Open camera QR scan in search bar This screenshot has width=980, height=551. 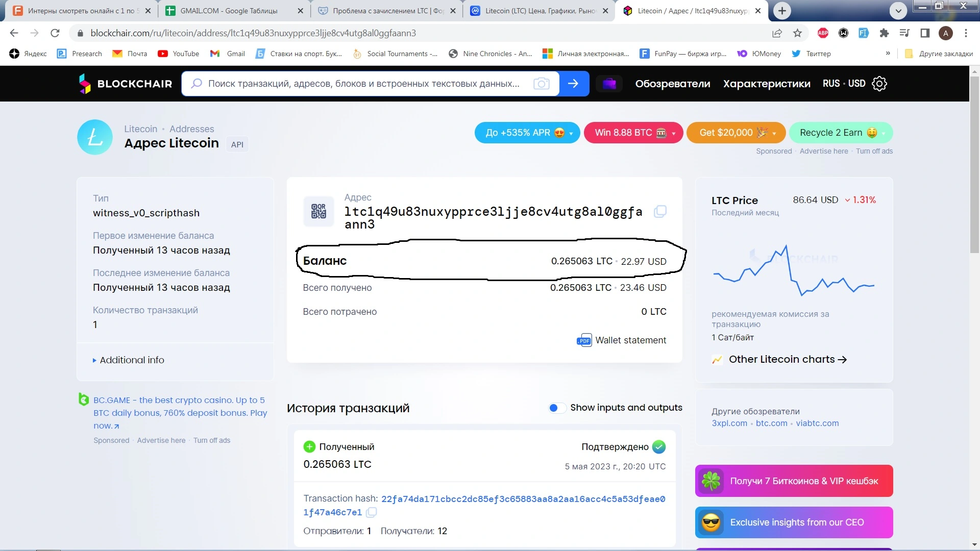[542, 84]
